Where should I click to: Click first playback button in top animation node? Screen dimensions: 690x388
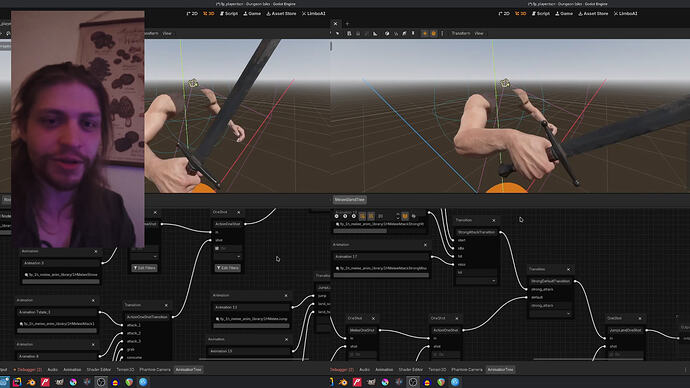click(x=337, y=216)
